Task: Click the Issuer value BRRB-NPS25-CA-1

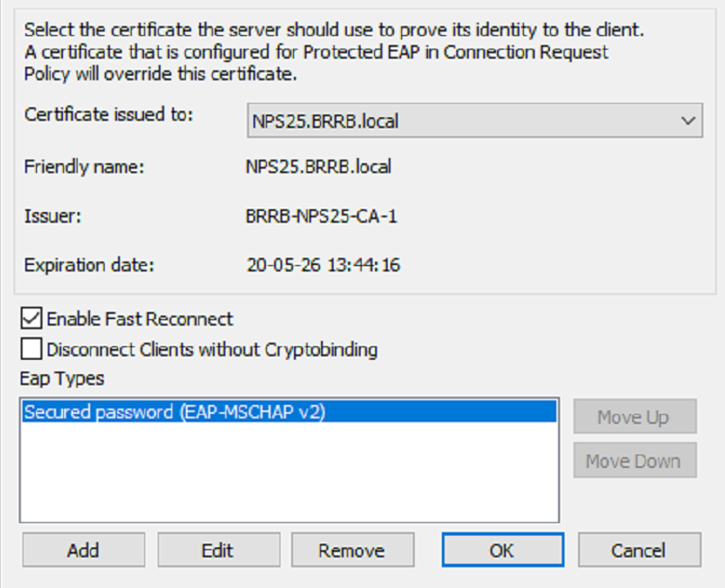Action: coord(320,216)
